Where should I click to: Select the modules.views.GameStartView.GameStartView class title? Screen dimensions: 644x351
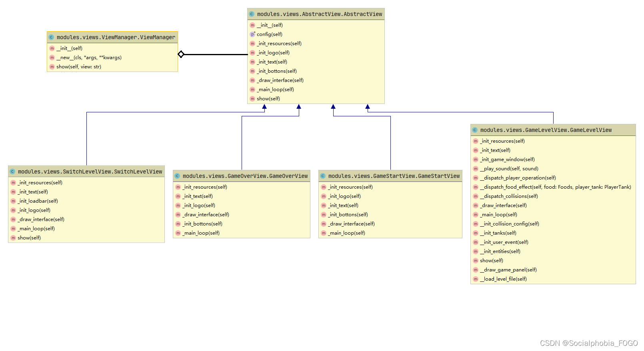click(x=394, y=176)
